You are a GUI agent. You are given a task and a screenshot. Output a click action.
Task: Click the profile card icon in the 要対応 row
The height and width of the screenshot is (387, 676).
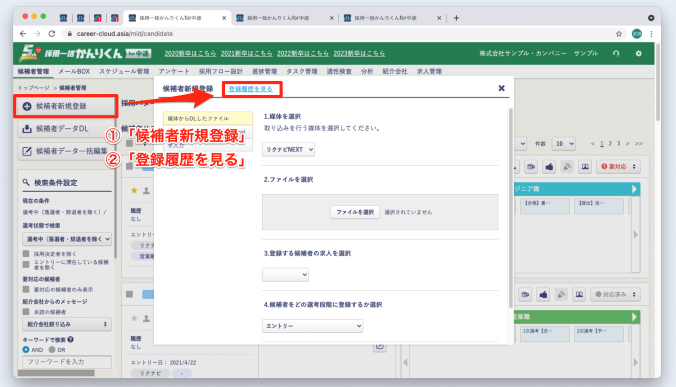coord(585,166)
